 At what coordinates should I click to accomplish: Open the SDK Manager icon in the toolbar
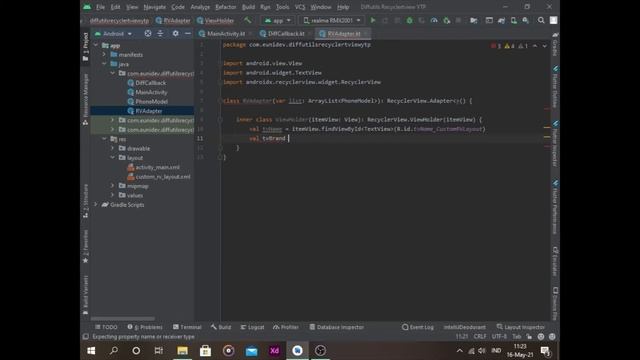click(526, 20)
